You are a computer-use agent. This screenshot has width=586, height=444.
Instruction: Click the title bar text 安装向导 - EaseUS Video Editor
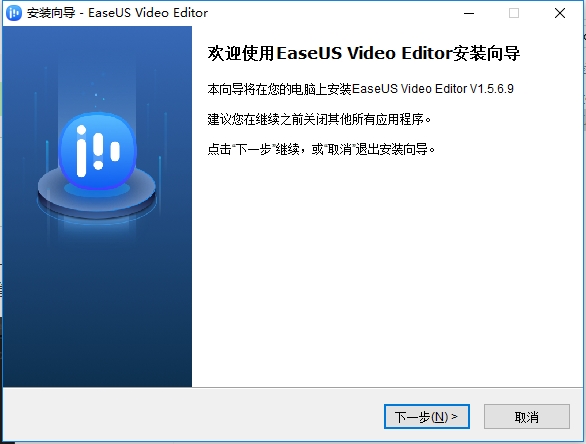(117, 13)
